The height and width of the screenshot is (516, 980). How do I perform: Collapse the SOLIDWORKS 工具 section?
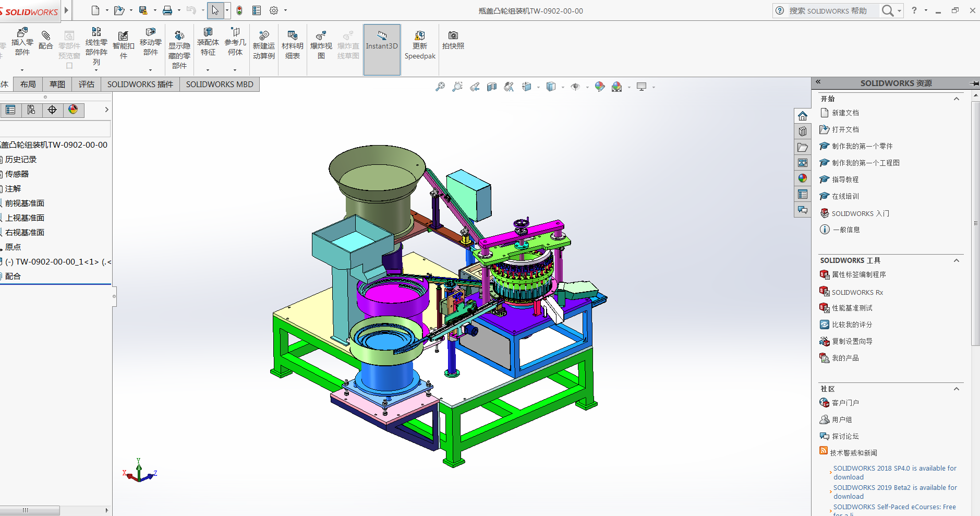[956, 260]
